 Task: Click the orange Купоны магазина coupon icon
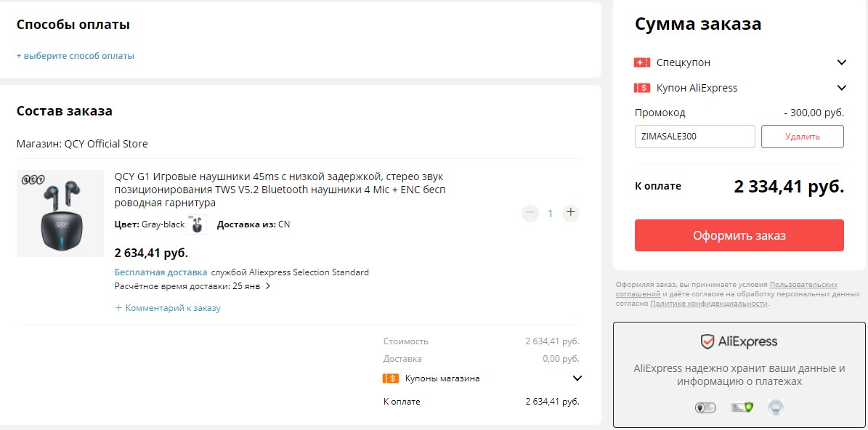pyautogui.click(x=390, y=378)
